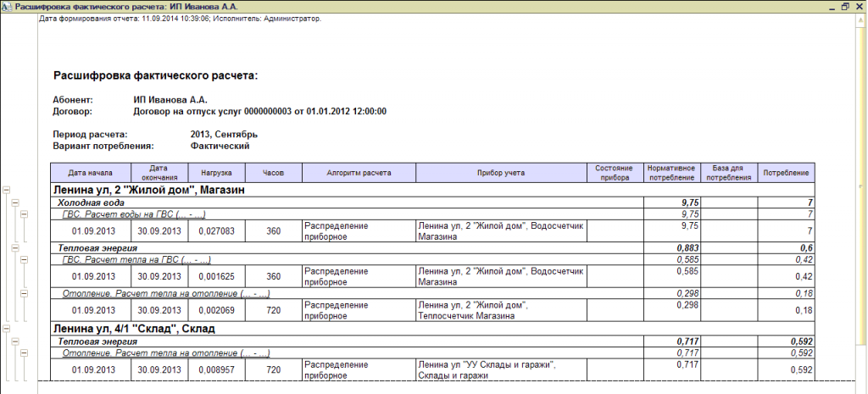Select the 'Нормативное потребление' column header
The height and width of the screenshot is (394, 868).
pyautogui.click(x=671, y=173)
